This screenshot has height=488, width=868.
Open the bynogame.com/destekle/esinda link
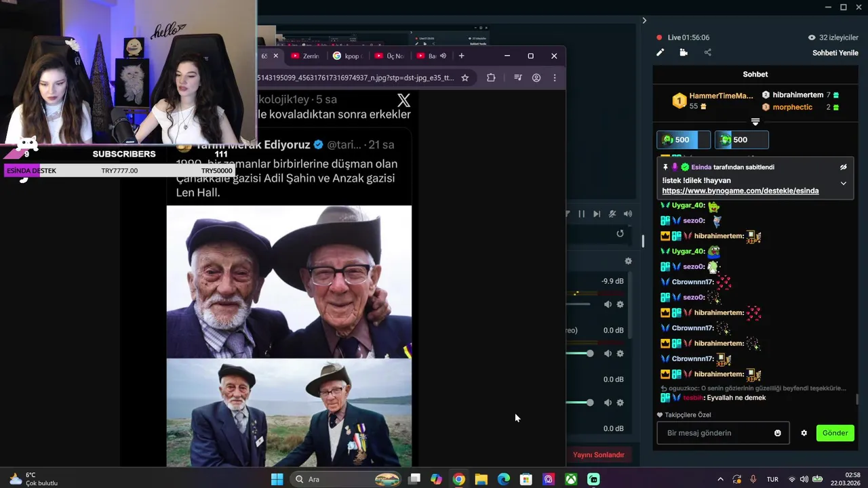point(741,191)
